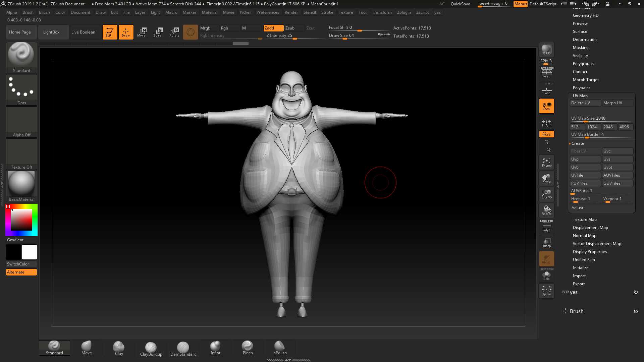Viewport: 644px width, 362px height.
Task: Toggle Mrgb paint mode
Action: (x=209, y=28)
